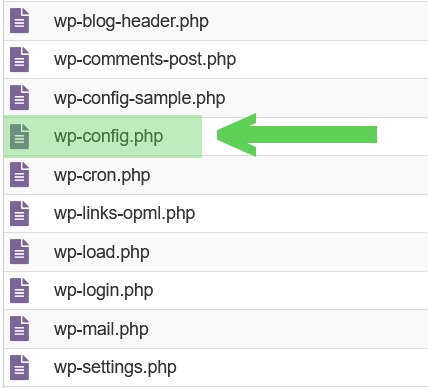This screenshot has width=428, height=388.
Task: Open the wp-login.php file name
Action: (104, 291)
